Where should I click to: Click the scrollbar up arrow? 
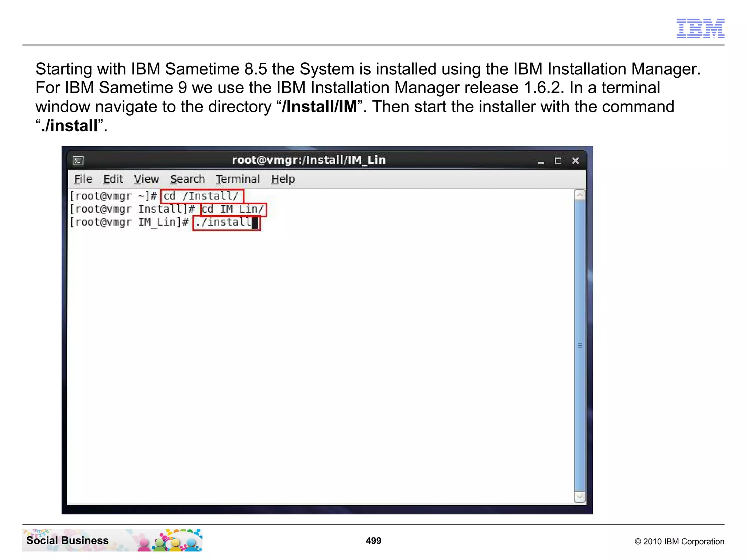[580, 195]
